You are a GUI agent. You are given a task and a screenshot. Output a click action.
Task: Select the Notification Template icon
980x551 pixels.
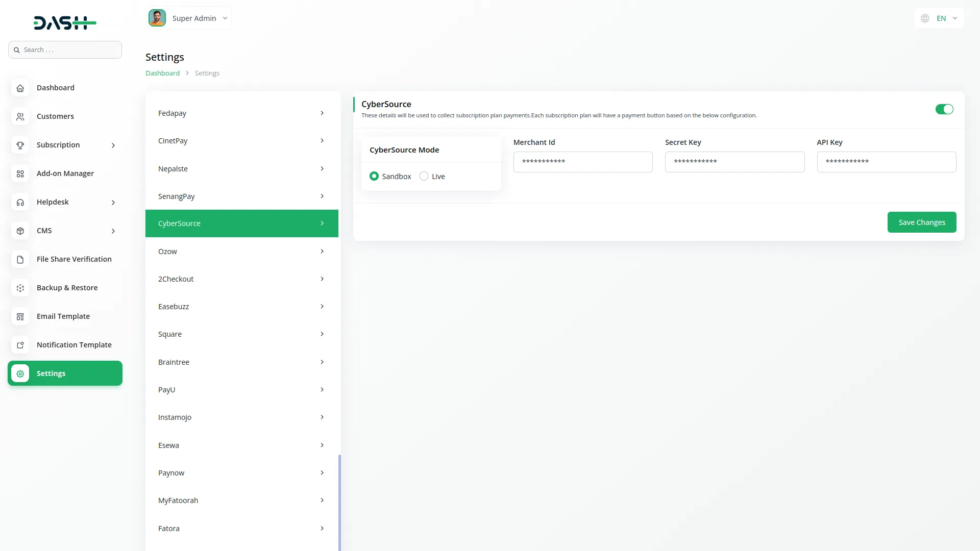point(20,345)
